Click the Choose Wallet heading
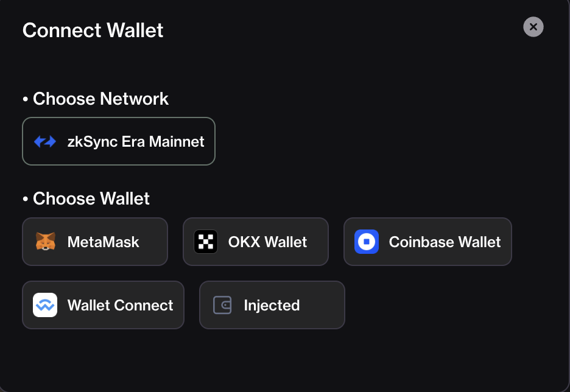Screen dimensions: 570x392 91,198
